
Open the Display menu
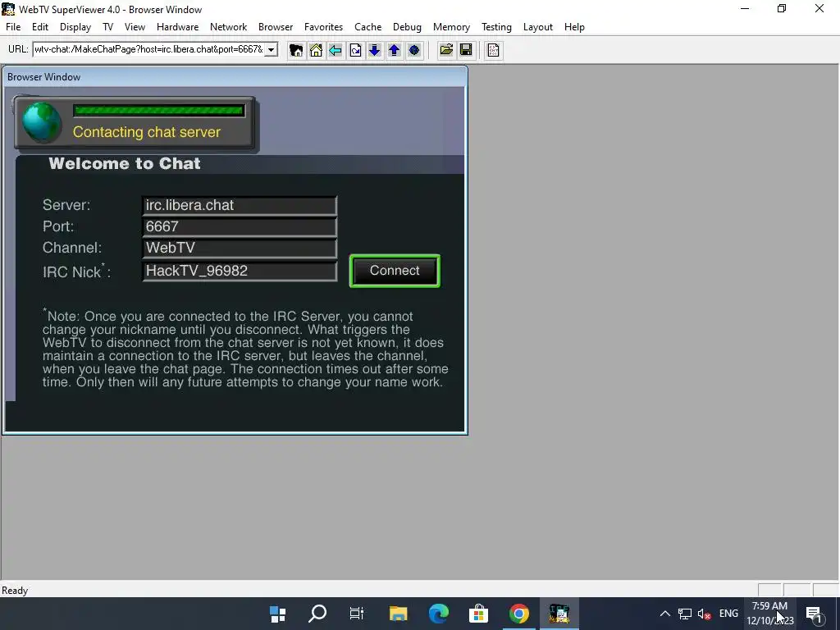pos(75,27)
